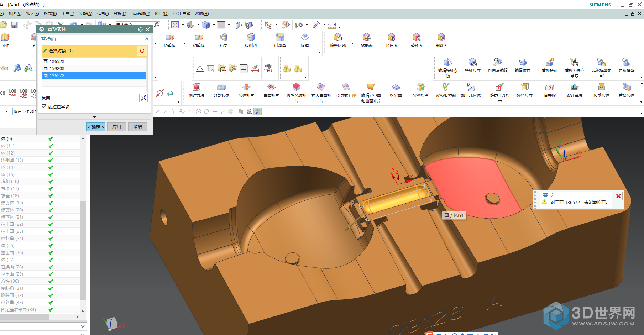Select the 拆分面 (Split Face) tool
This screenshot has height=335, width=644.
[x=396, y=87]
